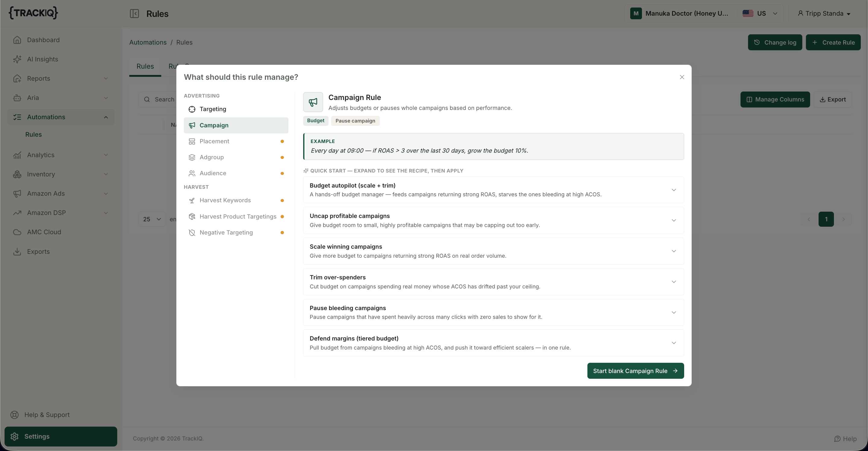This screenshot has height=451, width=868.
Task: Click the Amazon Ads megaphone icon
Action: coord(17,194)
